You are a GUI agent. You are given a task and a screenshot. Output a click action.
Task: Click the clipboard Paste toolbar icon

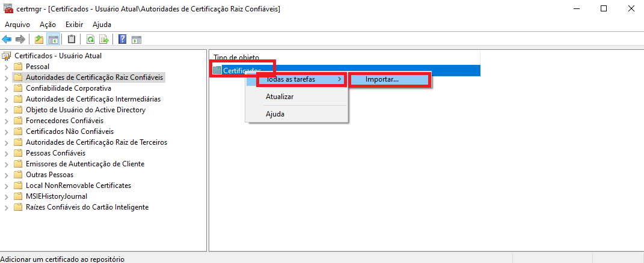[x=72, y=40]
